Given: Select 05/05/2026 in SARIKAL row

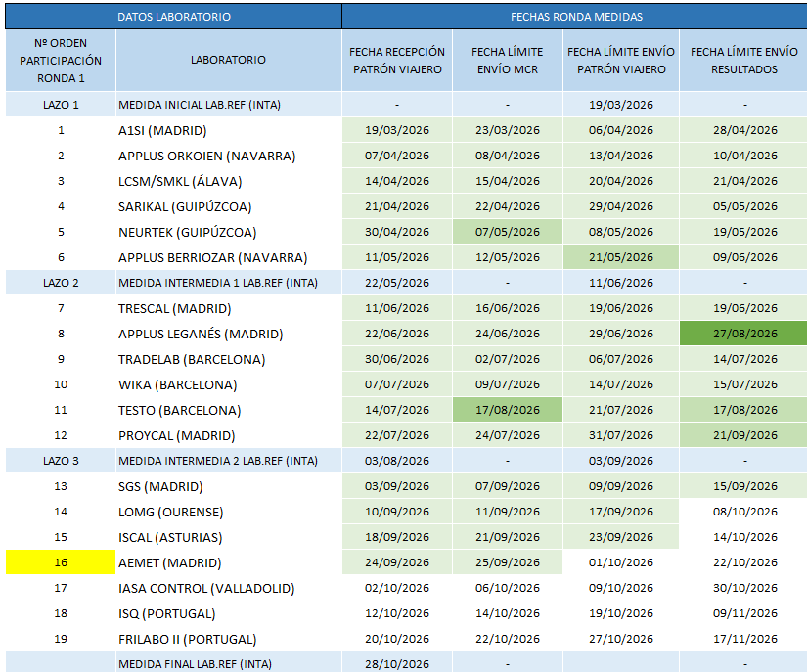Looking at the screenshot, I should [x=743, y=206].
